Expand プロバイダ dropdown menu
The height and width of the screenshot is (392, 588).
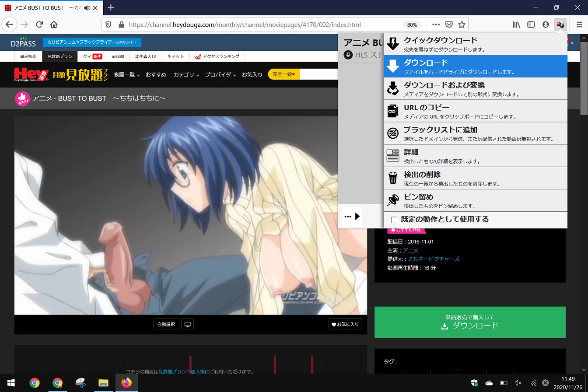[221, 75]
